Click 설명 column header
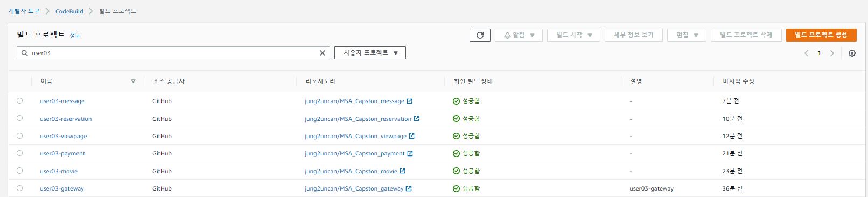Screen dimensions: 868x197 (x=636, y=81)
